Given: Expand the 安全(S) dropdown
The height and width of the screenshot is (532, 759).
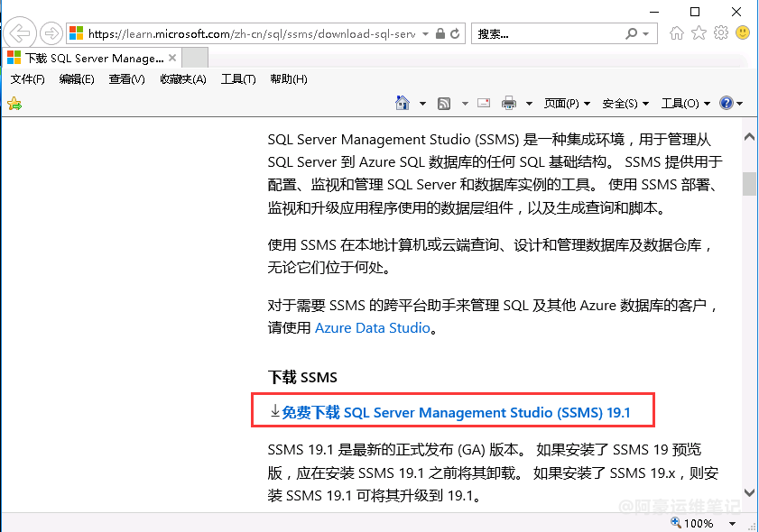Looking at the screenshot, I should (625, 104).
